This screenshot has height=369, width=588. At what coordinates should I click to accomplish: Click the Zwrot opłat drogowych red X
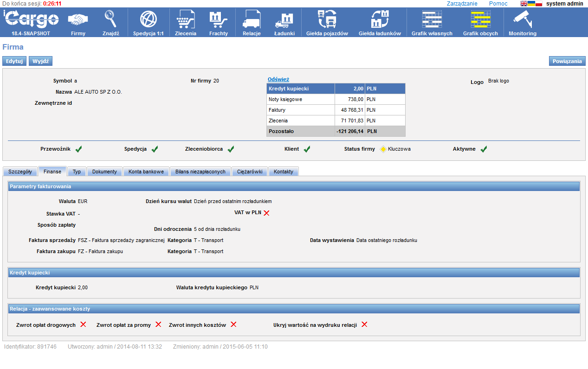(x=83, y=324)
